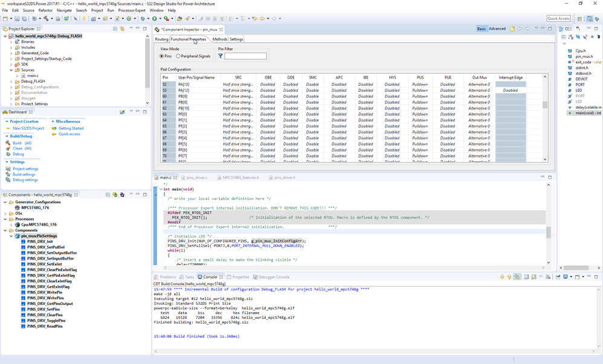The width and height of the screenshot is (603, 364).
Task: Collapse the Build/Debug section in Dashboard
Action: (7, 136)
